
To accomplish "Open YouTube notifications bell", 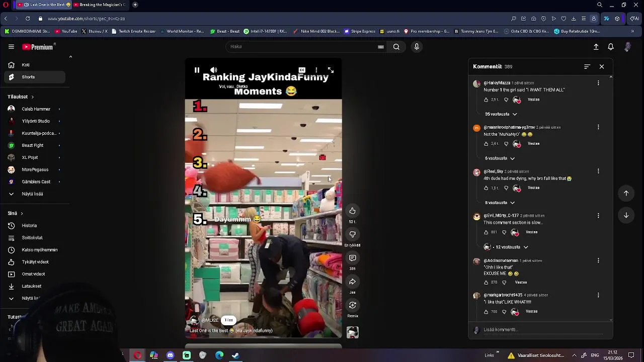I will pos(611,47).
